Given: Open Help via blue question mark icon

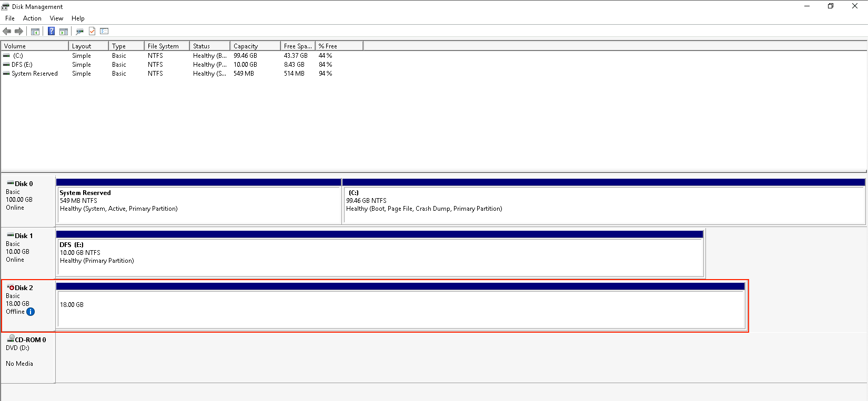Looking at the screenshot, I should click(x=51, y=32).
